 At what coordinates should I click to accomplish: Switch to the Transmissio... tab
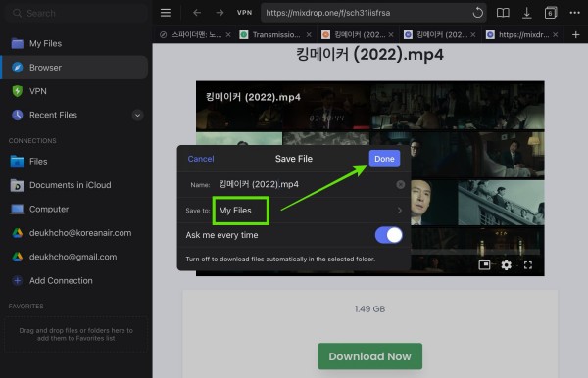pyautogui.click(x=270, y=35)
